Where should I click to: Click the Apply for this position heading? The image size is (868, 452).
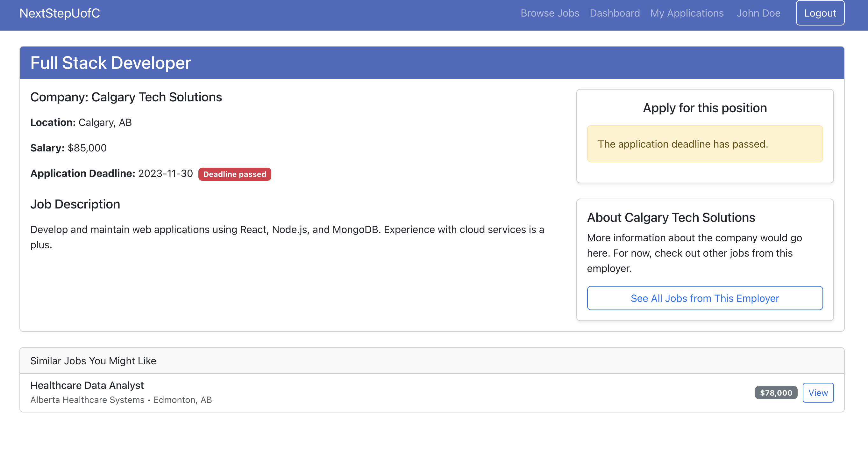[x=705, y=108]
